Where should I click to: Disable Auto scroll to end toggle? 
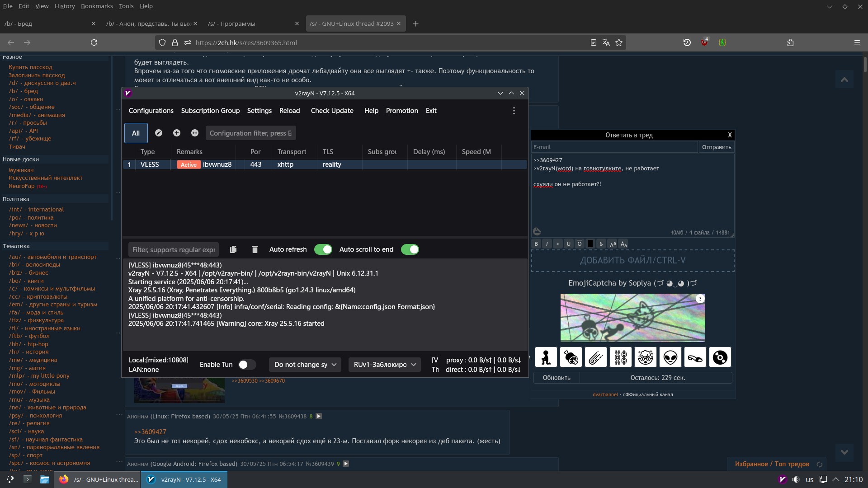tap(410, 249)
